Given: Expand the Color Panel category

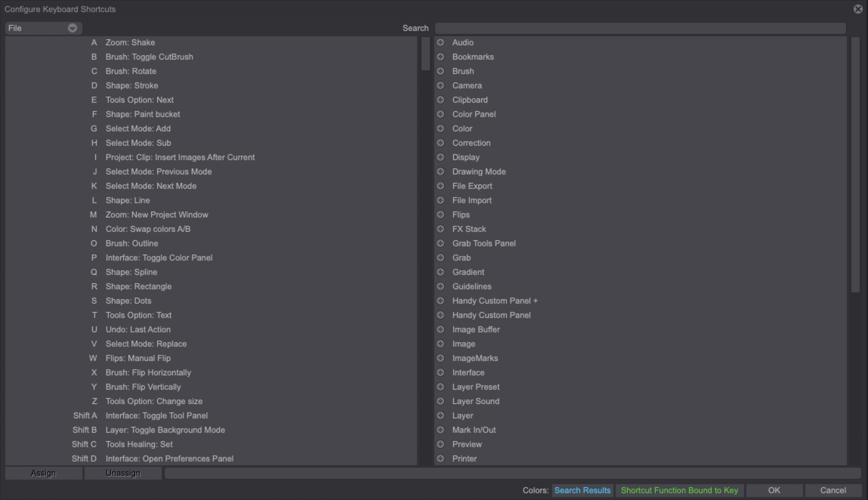Looking at the screenshot, I should 441,114.
